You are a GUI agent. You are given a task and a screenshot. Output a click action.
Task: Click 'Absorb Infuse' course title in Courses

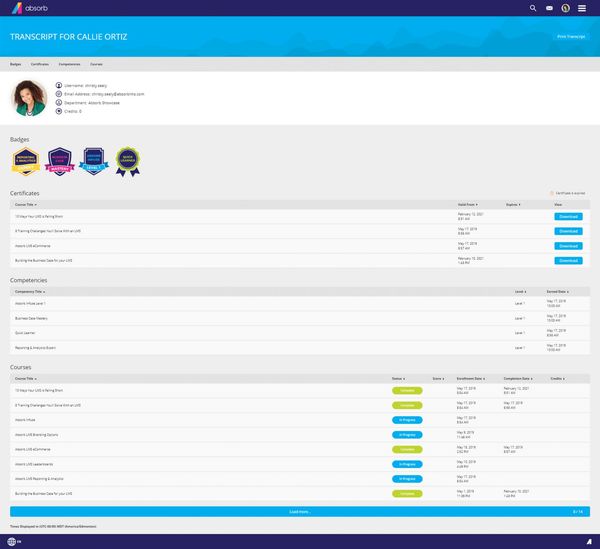click(25, 420)
